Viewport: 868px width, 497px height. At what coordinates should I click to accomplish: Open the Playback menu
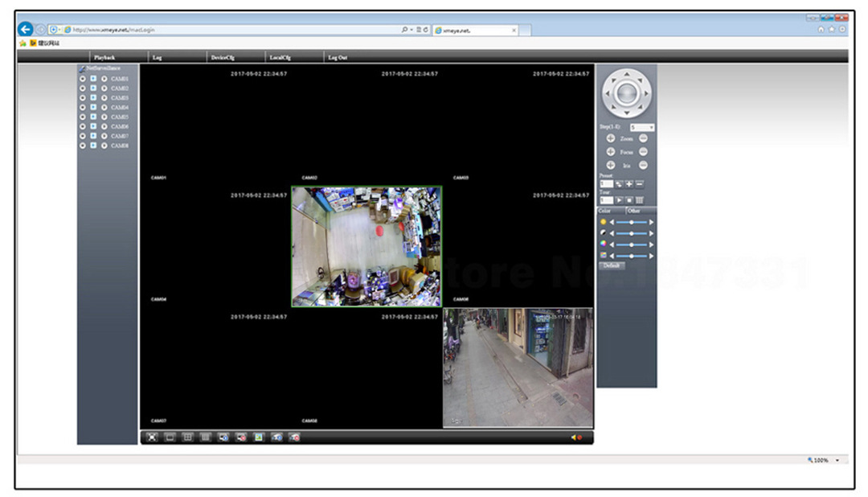104,58
